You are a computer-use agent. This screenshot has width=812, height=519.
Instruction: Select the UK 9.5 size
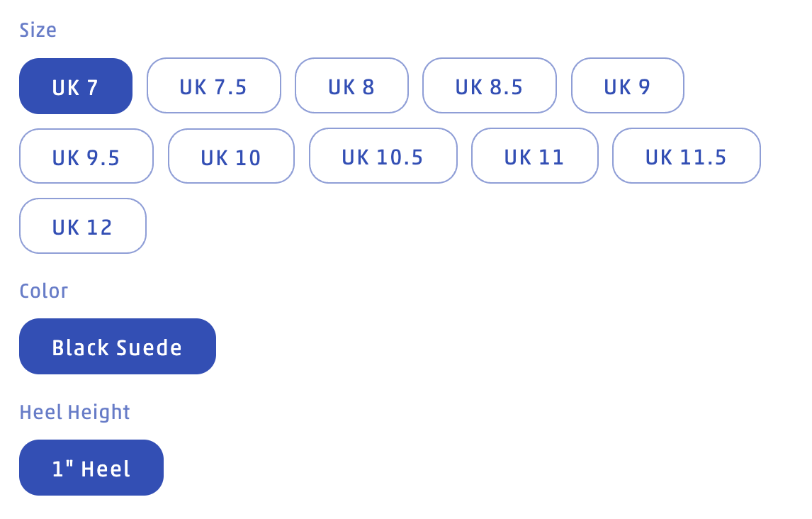(86, 156)
